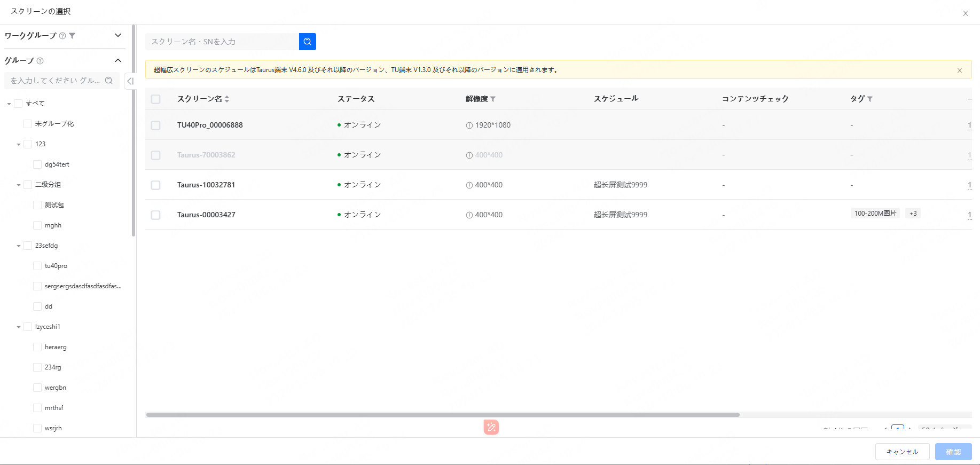Sort by スクリーン名 column arrows
The width and height of the screenshot is (980, 465).
pyautogui.click(x=227, y=99)
